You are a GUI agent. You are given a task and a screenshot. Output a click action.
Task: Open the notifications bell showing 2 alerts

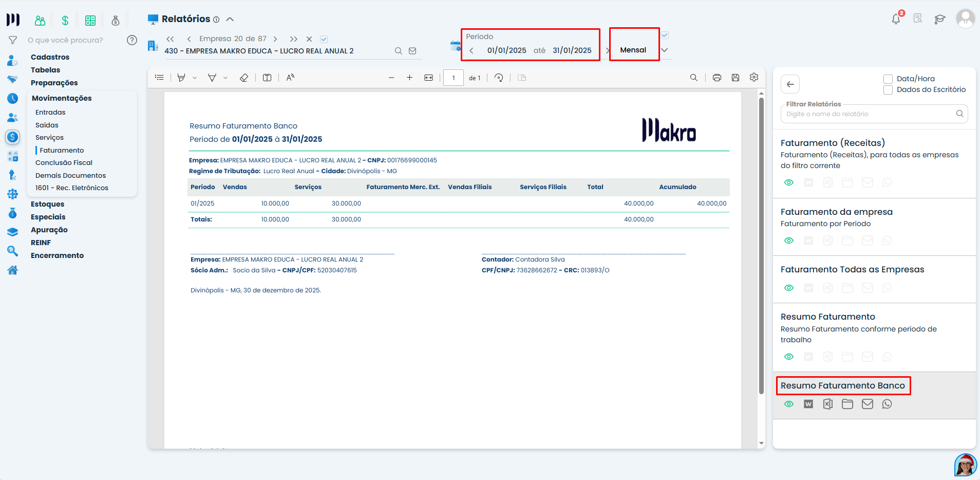coord(896,17)
